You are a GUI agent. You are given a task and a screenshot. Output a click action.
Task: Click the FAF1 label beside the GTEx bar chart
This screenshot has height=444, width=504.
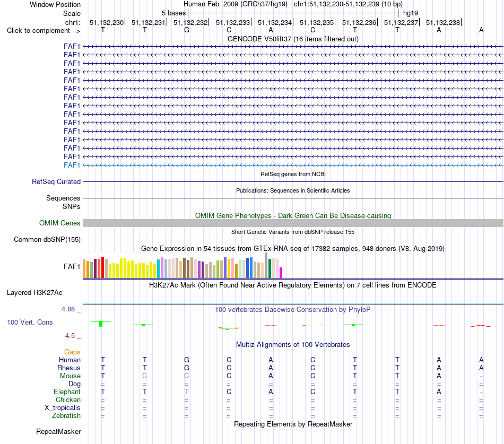tap(72, 266)
